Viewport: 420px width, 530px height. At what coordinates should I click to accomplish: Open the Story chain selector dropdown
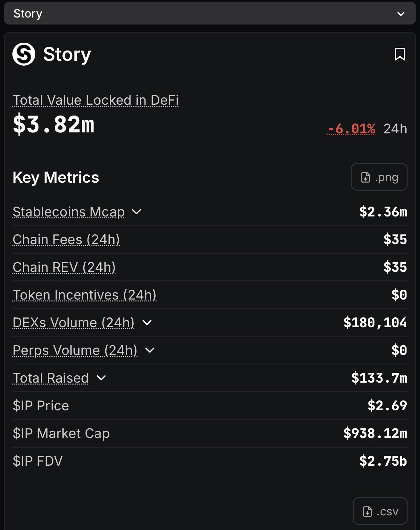click(x=401, y=14)
